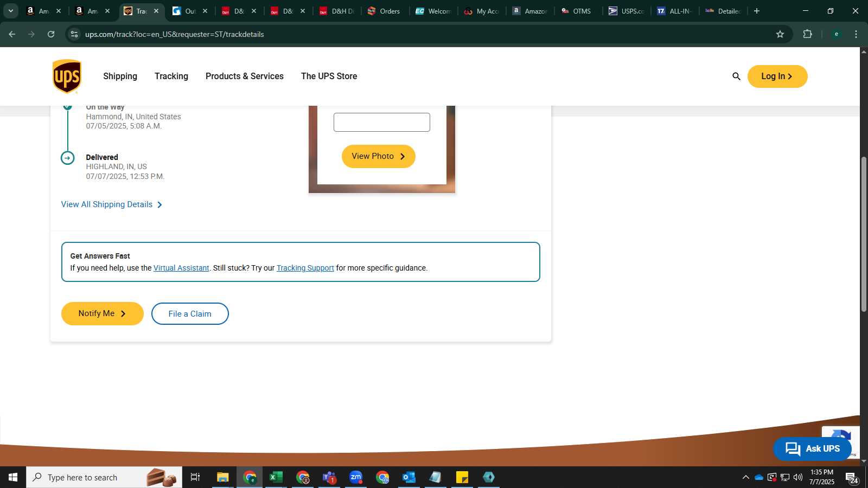Open Outlook from taskbar
The width and height of the screenshot is (868, 488).
[409, 477]
